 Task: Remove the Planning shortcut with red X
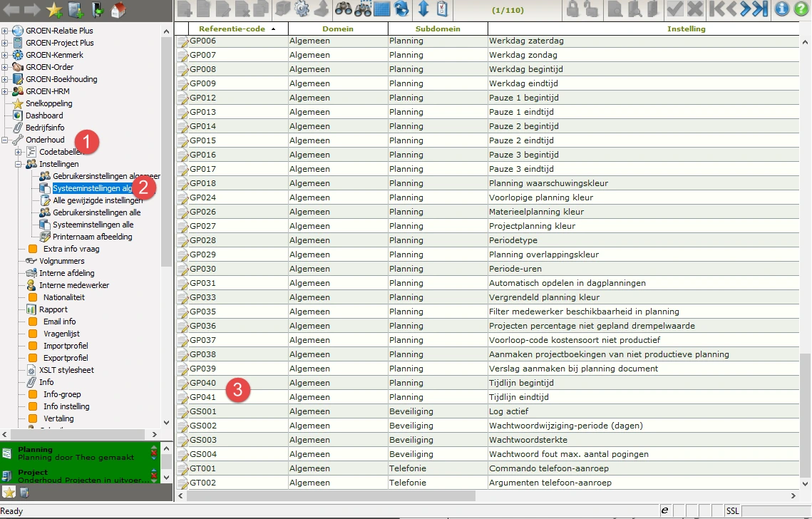pyautogui.click(x=154, y=453)
